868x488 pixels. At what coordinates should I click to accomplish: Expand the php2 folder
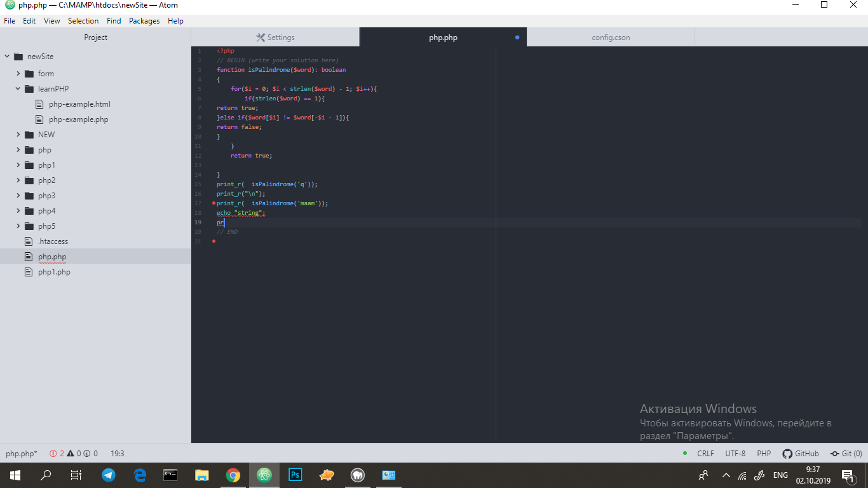point(18,180)
